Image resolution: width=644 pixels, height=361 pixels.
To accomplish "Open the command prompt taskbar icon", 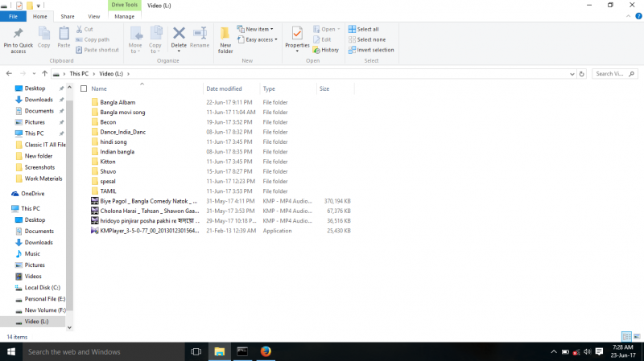I will [x=242, y=351].
